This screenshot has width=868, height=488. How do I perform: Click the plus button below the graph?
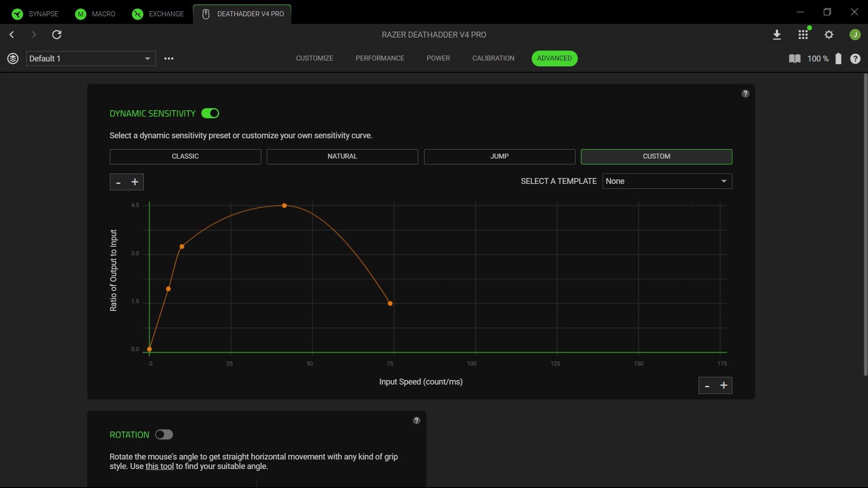[x=724, y=385]
